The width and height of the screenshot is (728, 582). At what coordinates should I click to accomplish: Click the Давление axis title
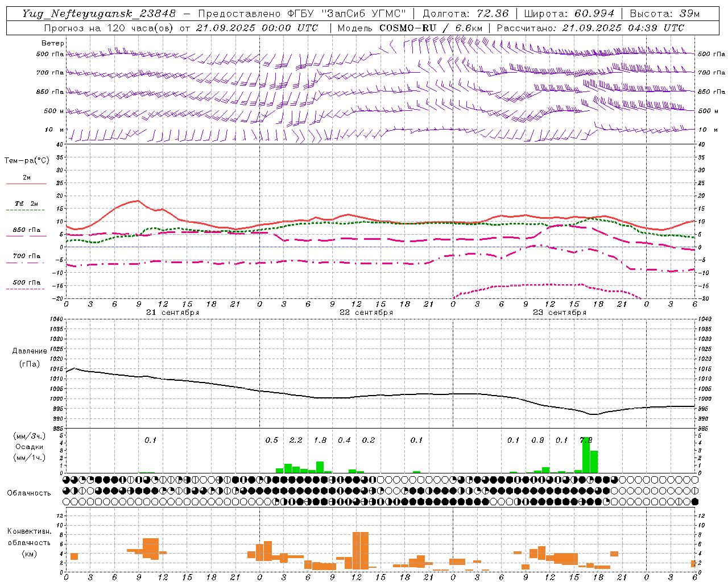click(30, 351)
